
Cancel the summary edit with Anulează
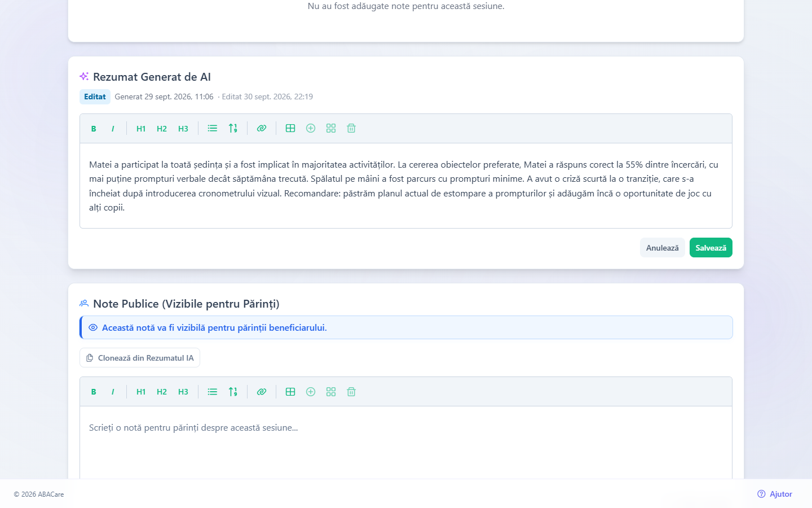(663, 248)
